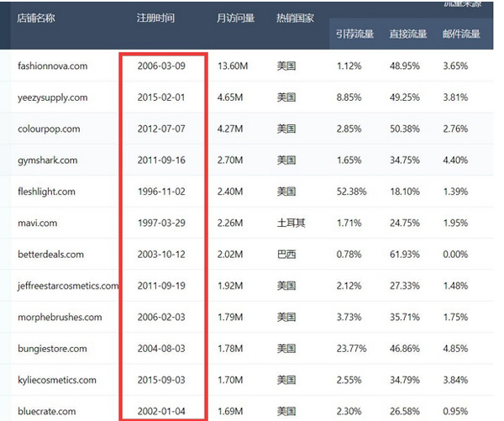Open the morphebrushes.com store entry
Screen dimensions: 504x421
(x=60, y=318)
